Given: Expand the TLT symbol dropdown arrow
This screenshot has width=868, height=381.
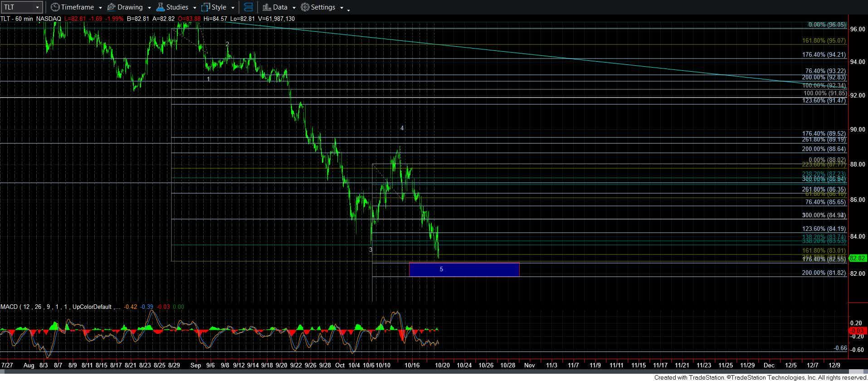Looking at the screenshot, I should pos(37,7).
